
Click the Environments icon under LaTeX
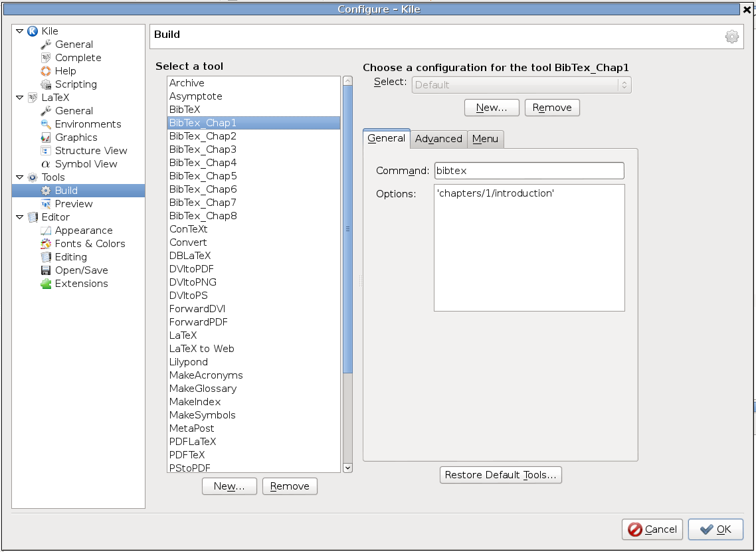[46, 124]
